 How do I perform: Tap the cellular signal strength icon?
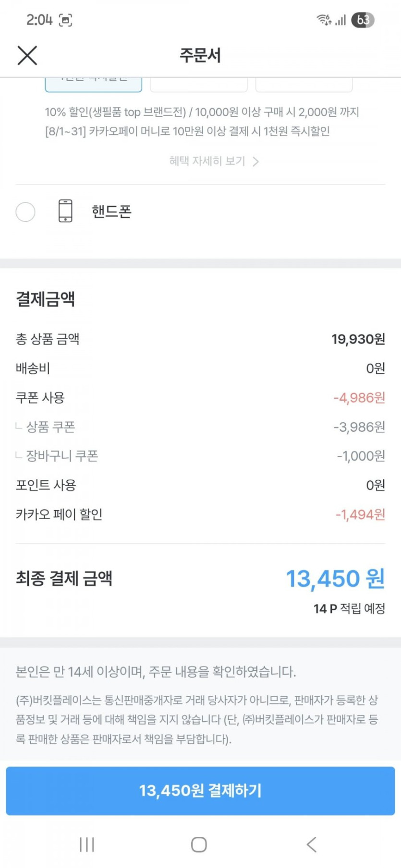pyautogui.click(x=341, y=20)
